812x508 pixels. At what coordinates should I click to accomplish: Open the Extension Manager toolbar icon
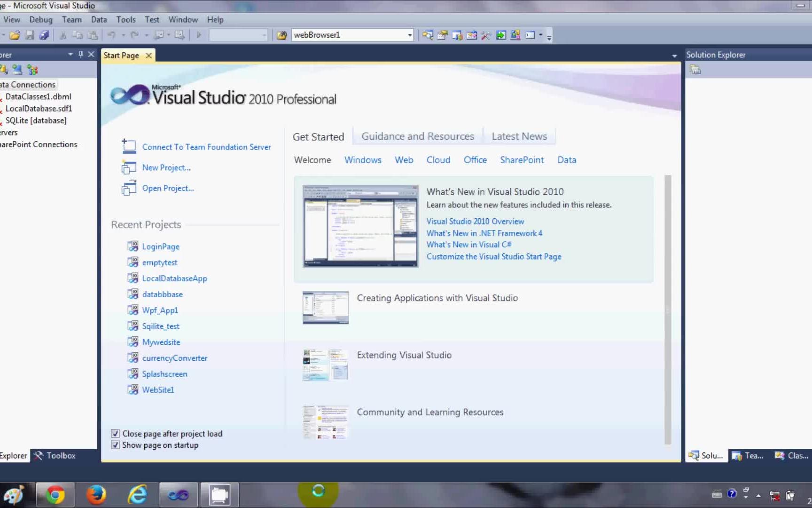coord(515,35)
